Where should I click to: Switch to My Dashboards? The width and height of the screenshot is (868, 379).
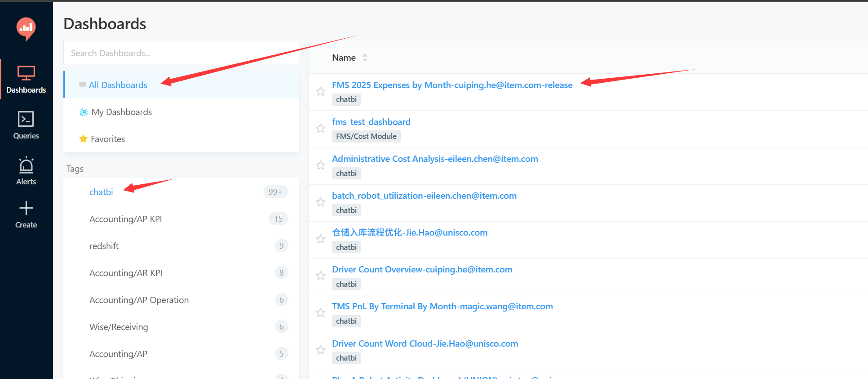click(121, 112)
